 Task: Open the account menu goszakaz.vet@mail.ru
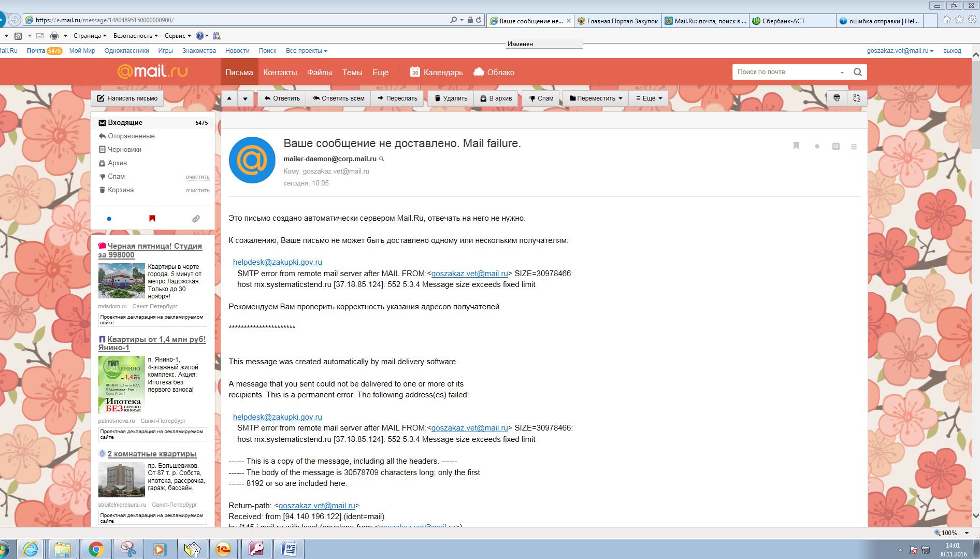click(x=900, y=51)
